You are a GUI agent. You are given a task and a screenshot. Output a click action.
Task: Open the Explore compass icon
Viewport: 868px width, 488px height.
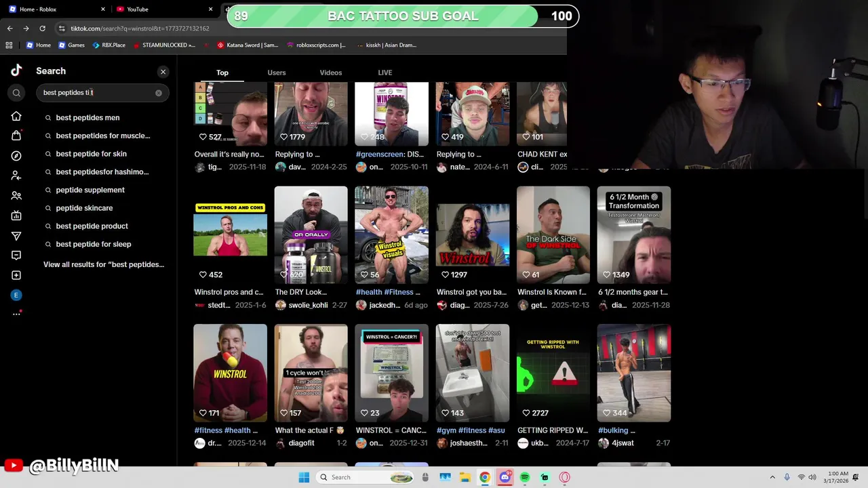(16, 156)
